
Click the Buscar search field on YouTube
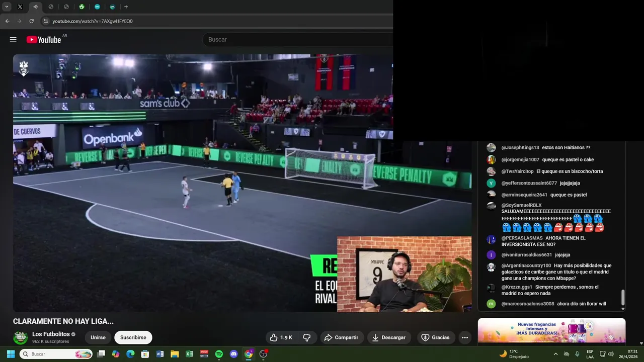pos(297,39)
